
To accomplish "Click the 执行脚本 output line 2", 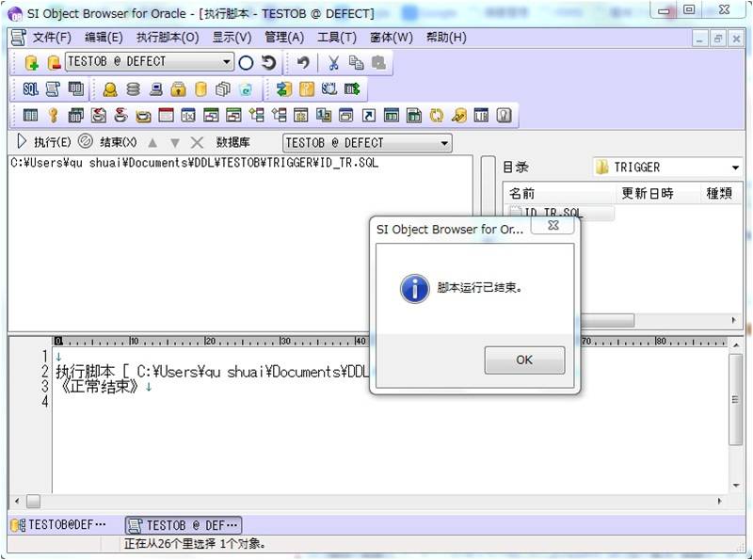I will (212, 371).
